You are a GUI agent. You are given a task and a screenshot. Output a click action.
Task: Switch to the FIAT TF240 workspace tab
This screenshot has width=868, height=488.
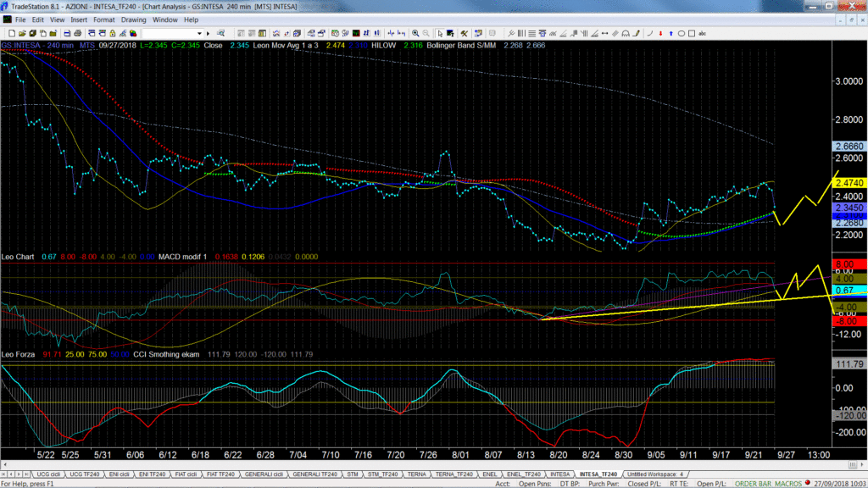(x=220, y=474)
